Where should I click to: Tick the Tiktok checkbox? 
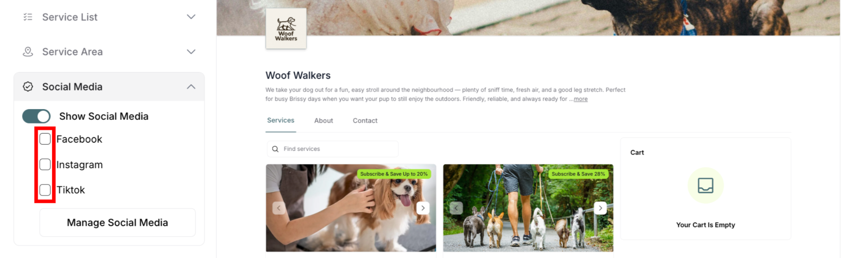click(45, 190)
